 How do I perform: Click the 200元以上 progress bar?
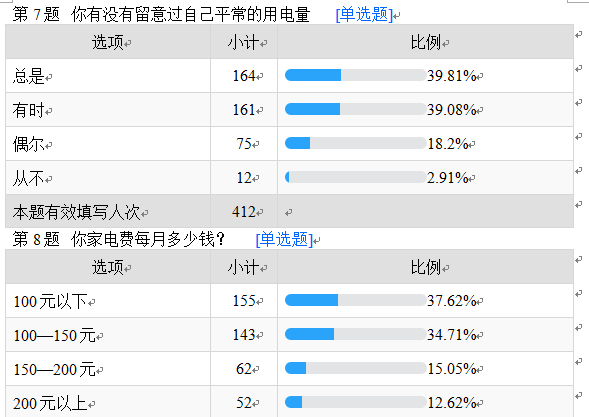(355, 402)
